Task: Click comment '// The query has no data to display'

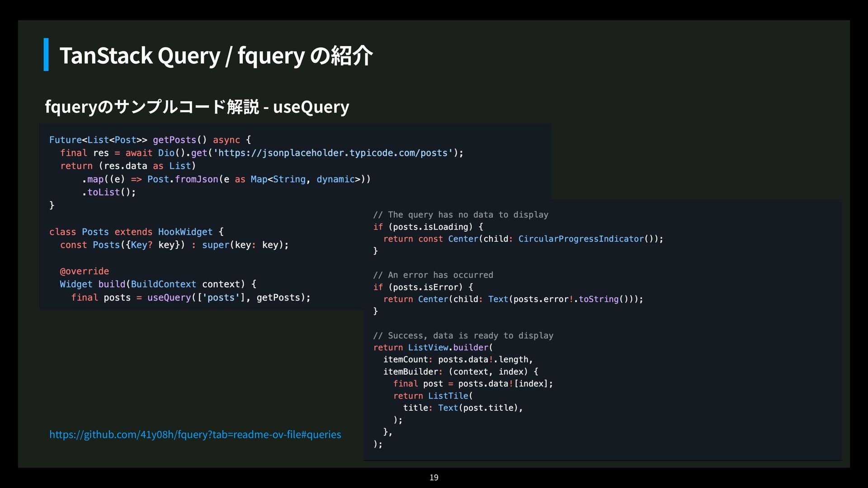Action: point(461,215)
